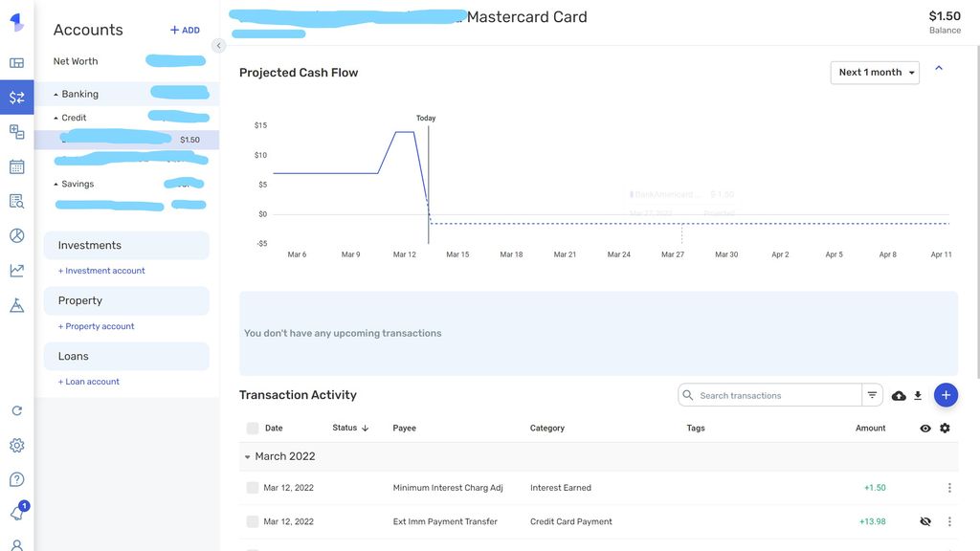Import transactions using the cloud upload icon
Image resolution: width=980 pixels, height=551 pixels.
coord(897,394)
